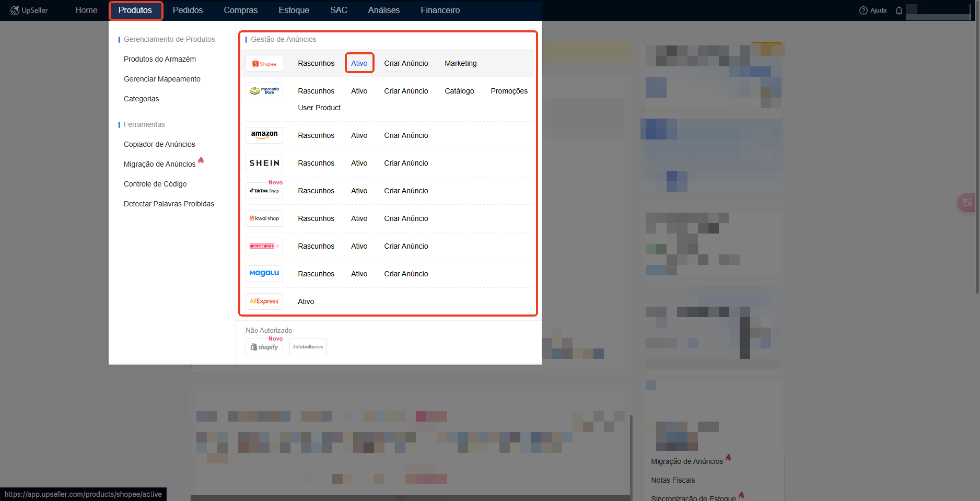Screen dimensions: 980x501
Task: Select the Amazon marketplace logo
Action: point(264,135)
